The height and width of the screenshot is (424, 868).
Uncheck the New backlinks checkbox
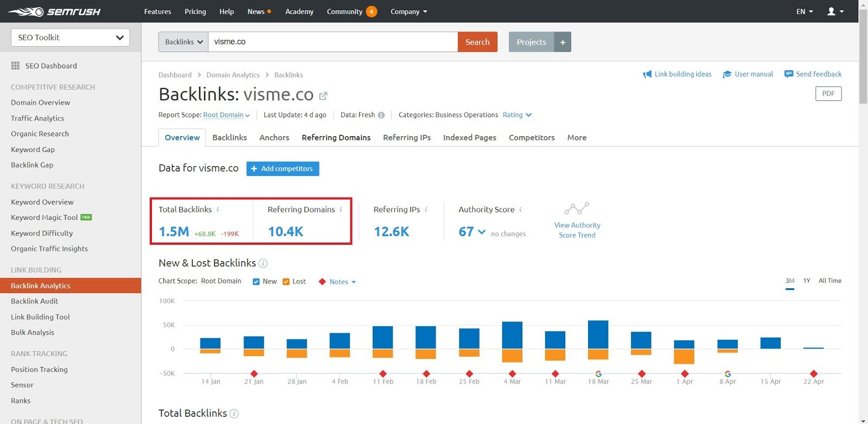tap(256, 282)
